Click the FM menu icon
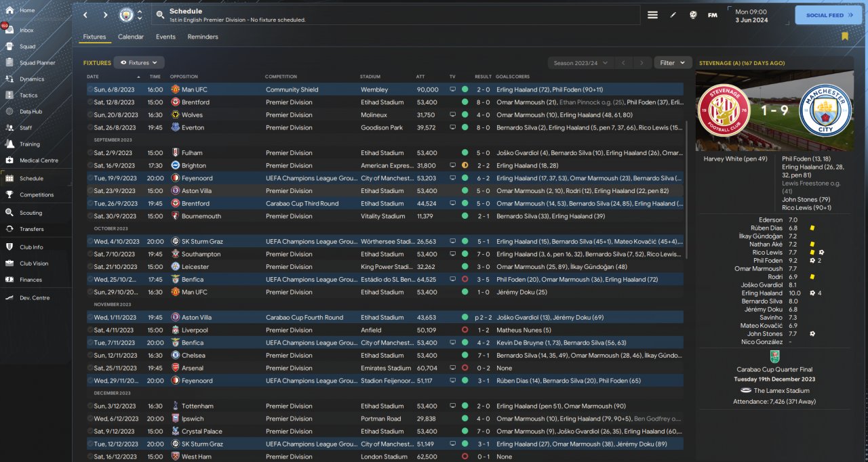 point(712,15)
